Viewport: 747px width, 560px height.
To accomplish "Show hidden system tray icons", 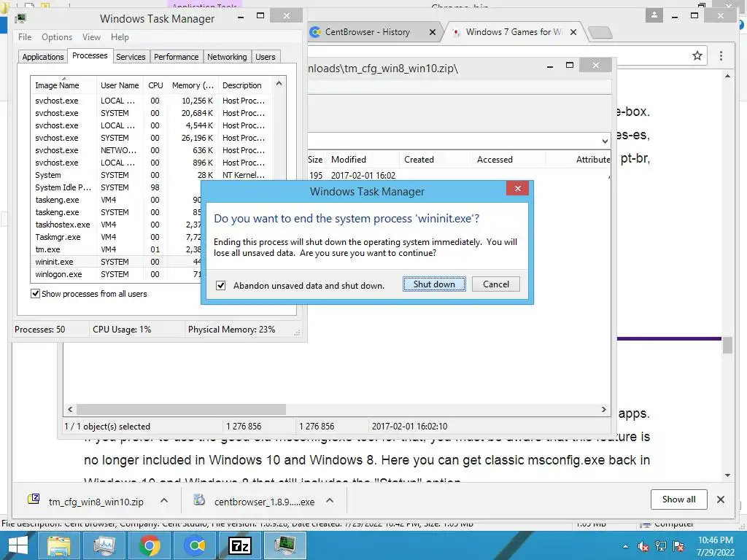I will (x=625, y=546).
